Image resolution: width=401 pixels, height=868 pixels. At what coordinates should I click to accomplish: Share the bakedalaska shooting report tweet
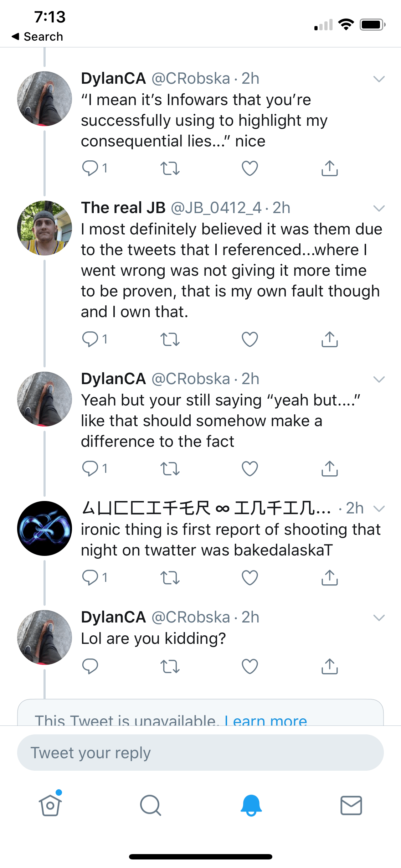329,578
